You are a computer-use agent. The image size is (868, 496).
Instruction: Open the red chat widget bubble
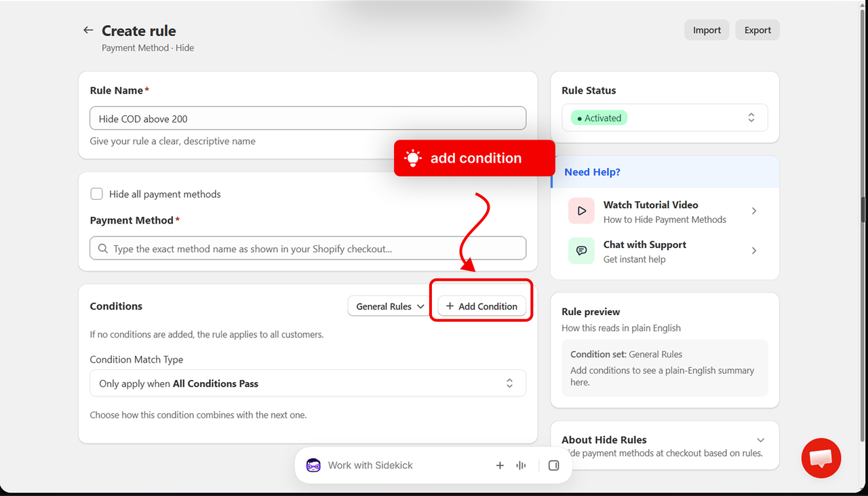coord(821,459)
